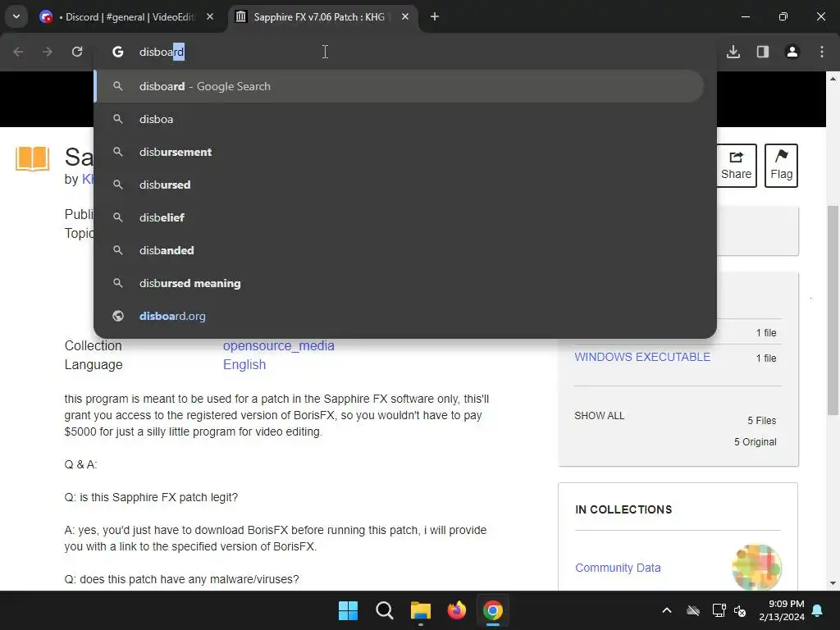Click the archive Flag button
Image resolution: width=840 pixels, height=630 pixels.
pyautogui.click(x=781, y=166)
